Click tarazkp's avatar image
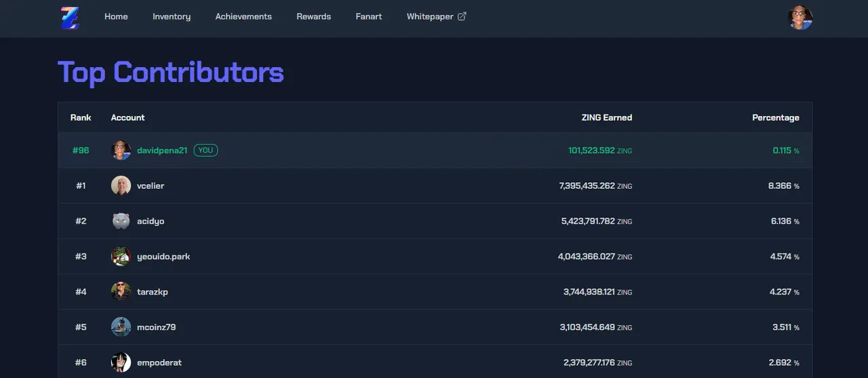868x378 pixels. pyautogui.click(x=121, y=292)
